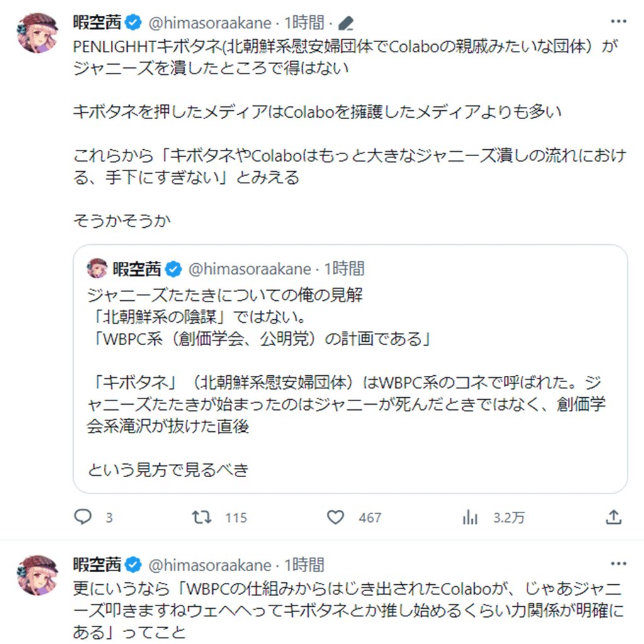Click the verified badge in quoted tweet
This screenshot has width=644, height=644.
174,269
